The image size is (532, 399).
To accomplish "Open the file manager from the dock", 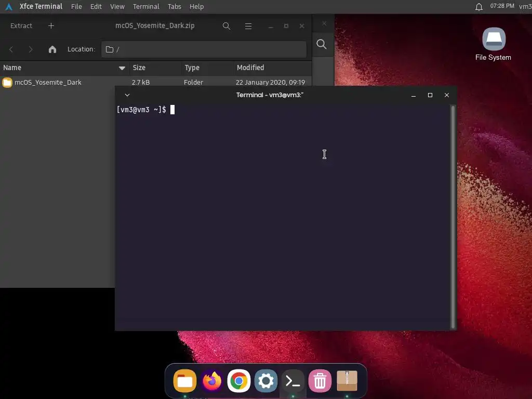I will tap(185, 381).
